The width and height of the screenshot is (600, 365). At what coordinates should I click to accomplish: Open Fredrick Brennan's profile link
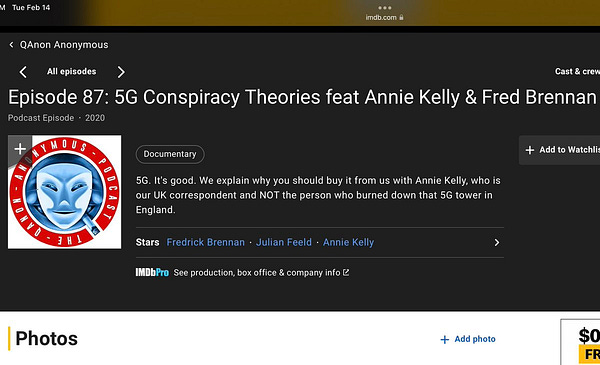tap(205, 242)
